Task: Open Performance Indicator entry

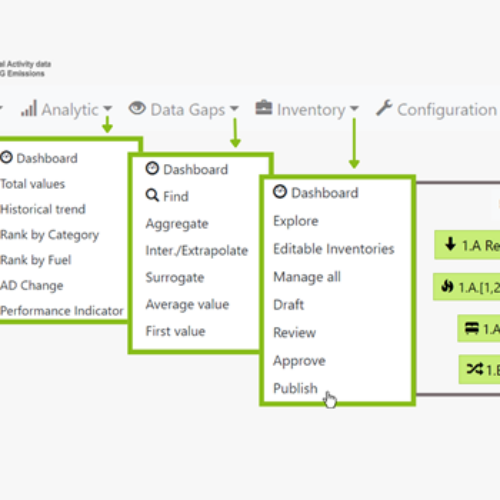Action: pyautogui.click(x=62, y=311)
